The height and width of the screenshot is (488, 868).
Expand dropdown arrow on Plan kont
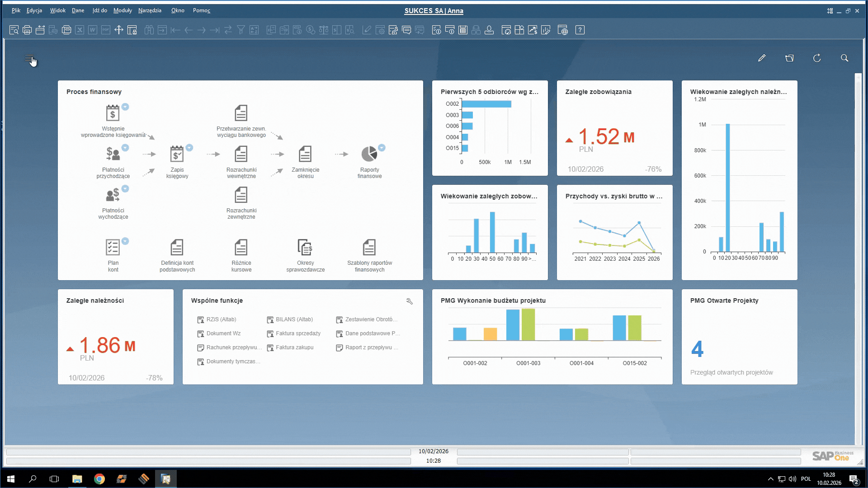[125, 241]
